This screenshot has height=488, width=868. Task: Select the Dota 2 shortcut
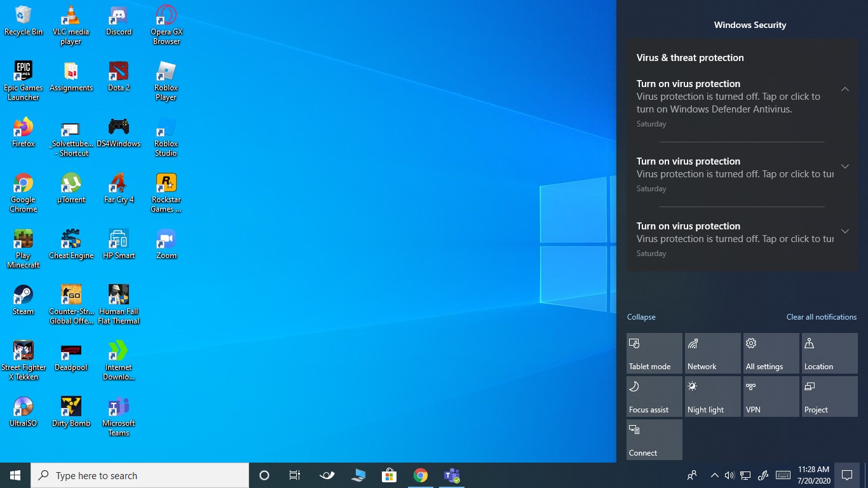[119, 77]
